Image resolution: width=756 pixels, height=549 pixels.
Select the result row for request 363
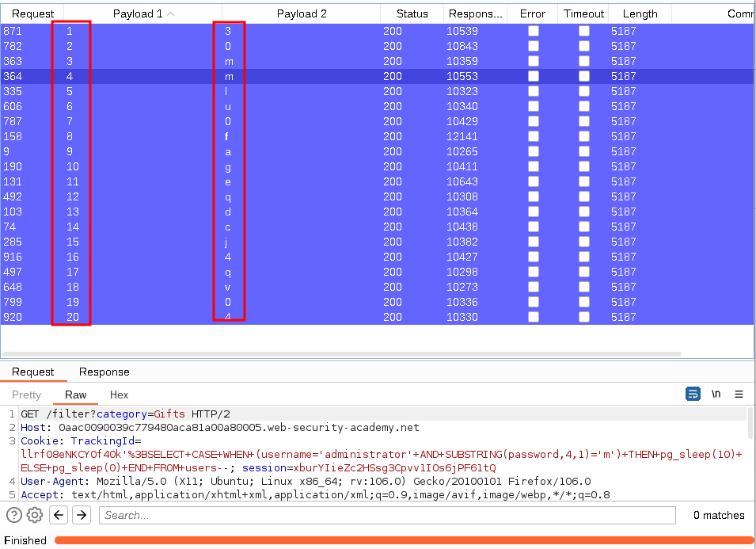(x=377, y=61)
